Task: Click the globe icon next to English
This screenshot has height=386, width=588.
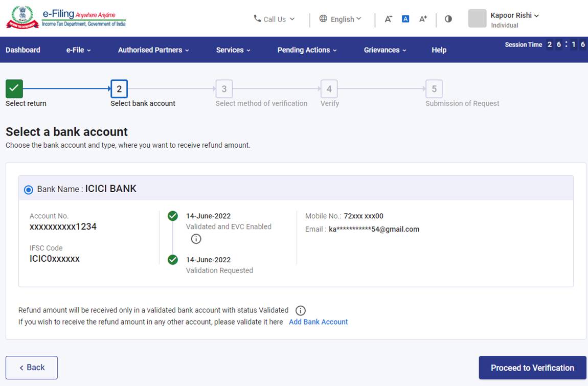Action: pyautogui.click(x=323, y=19)
